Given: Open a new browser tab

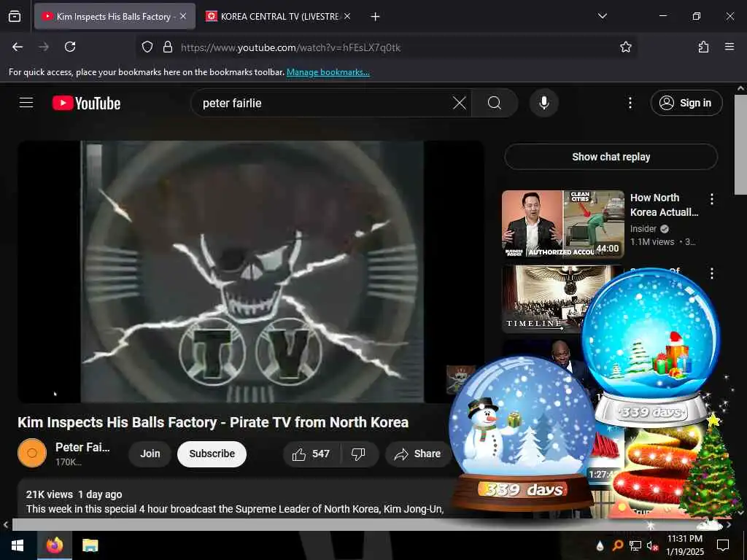Looking at the screenshot, I should (x=376, y=17).
